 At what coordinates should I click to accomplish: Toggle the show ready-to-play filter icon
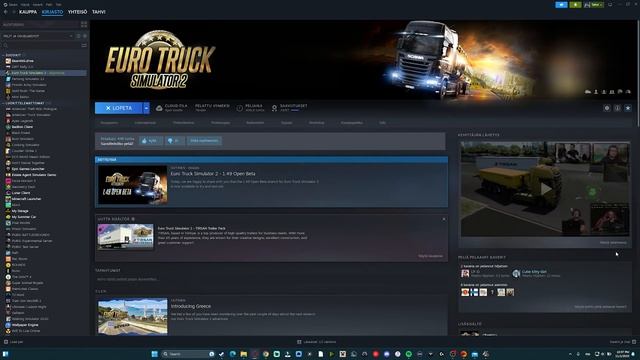(84, 36)
